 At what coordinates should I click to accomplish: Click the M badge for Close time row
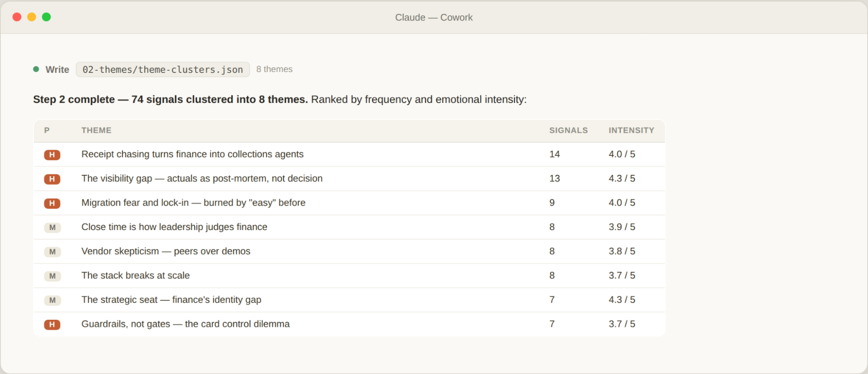point(52,228)
